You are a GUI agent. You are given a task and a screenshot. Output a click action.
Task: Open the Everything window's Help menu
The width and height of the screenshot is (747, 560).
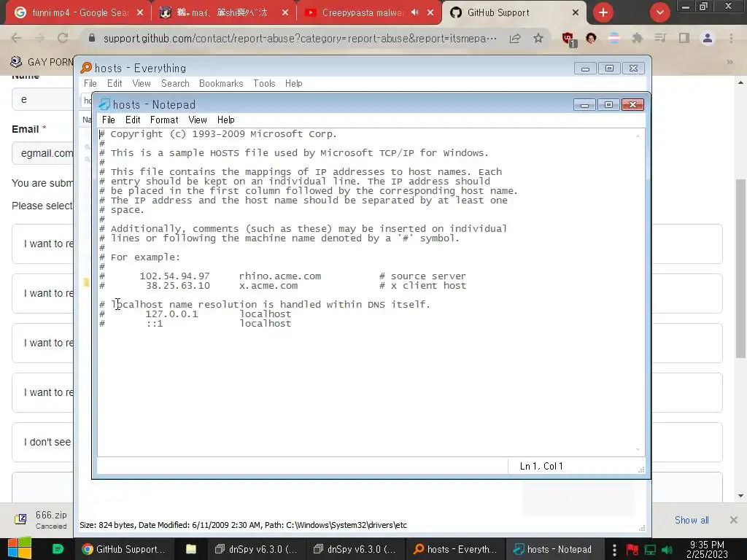point(294,83)
